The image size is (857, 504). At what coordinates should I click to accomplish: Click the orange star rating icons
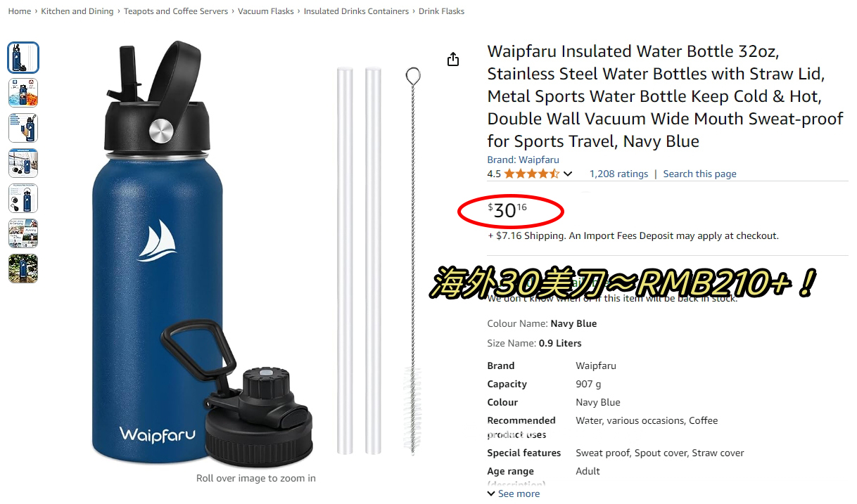(531, 174)
